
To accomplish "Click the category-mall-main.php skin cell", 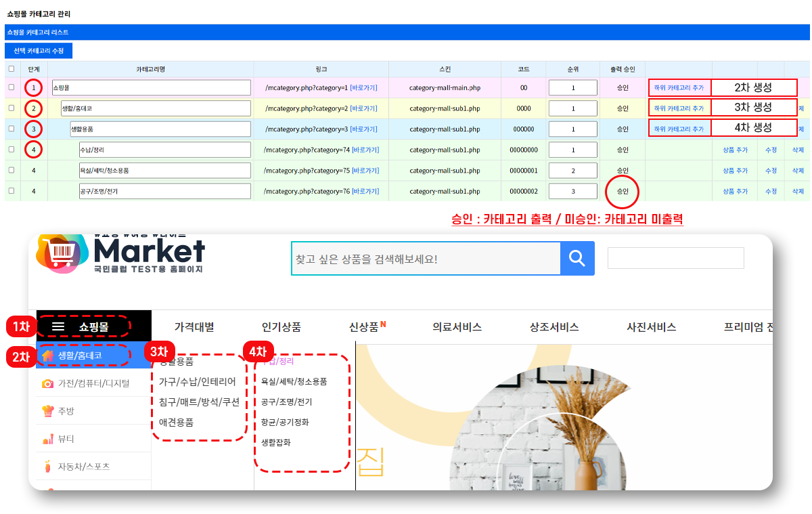I will pyautogui.click(x=445, y=88).
